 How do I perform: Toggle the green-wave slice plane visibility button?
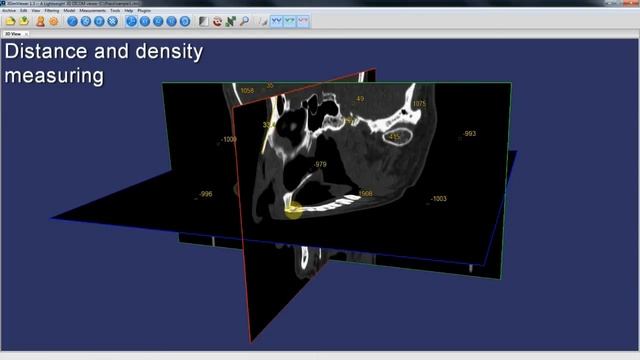coord(290,21)
